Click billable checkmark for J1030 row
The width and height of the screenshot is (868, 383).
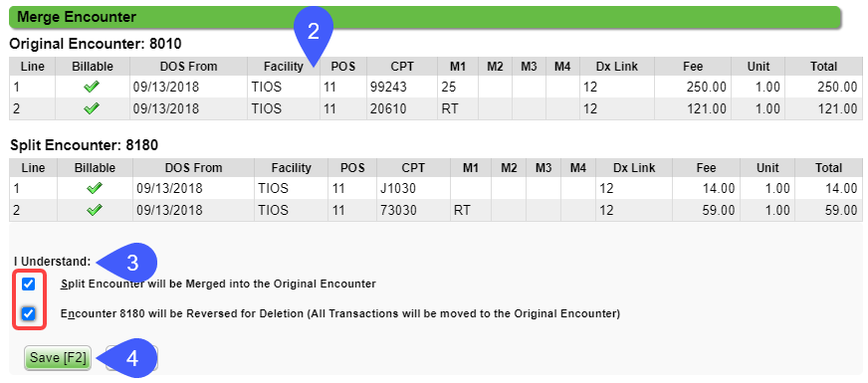point(95,189)
